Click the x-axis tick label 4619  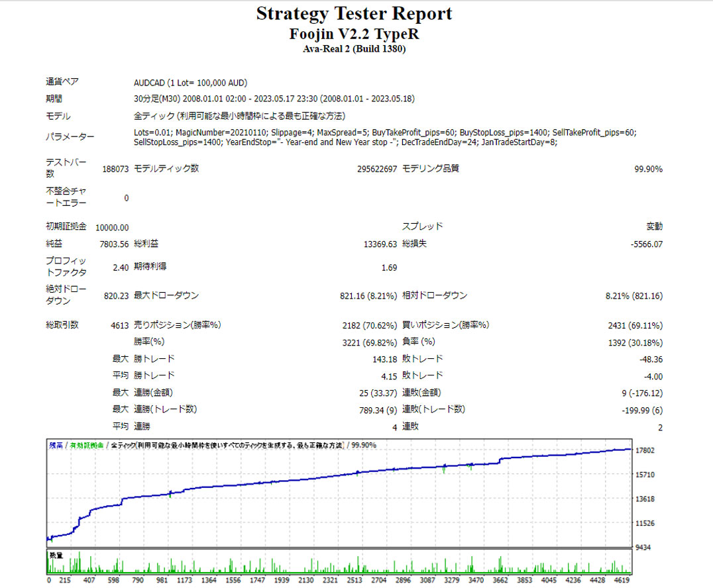[622, 580]
